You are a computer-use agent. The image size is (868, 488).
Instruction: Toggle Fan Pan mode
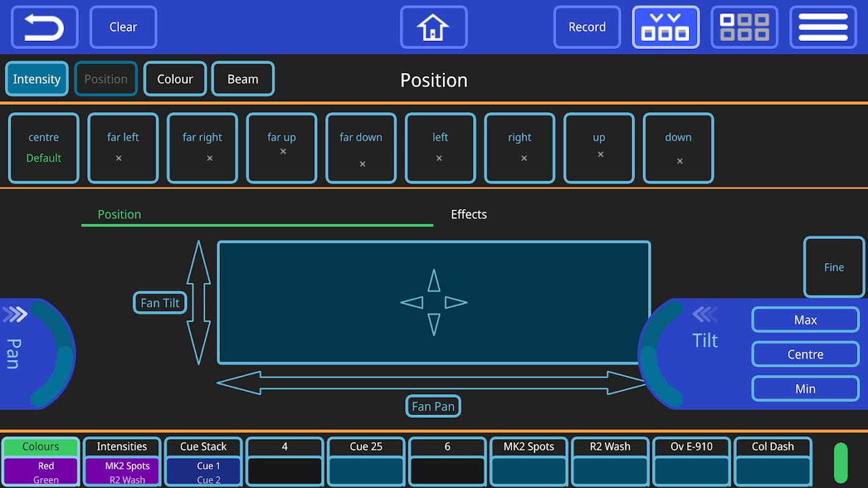[x=433, y=406]
